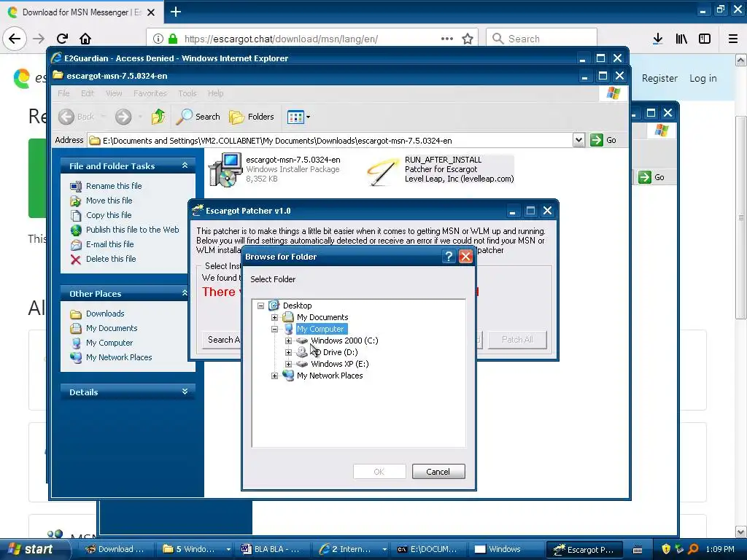This screenshot has height=560, width=747.
Task: Close the MSN Messenger download tab
Action: 151,12
